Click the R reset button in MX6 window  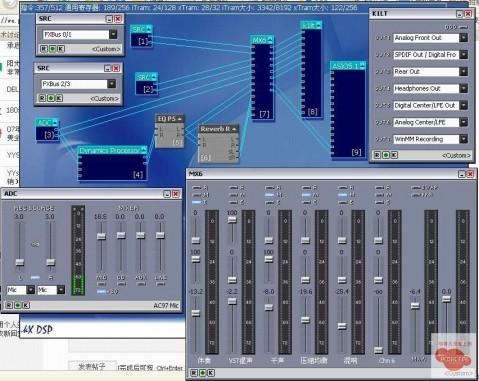[194, 373]
